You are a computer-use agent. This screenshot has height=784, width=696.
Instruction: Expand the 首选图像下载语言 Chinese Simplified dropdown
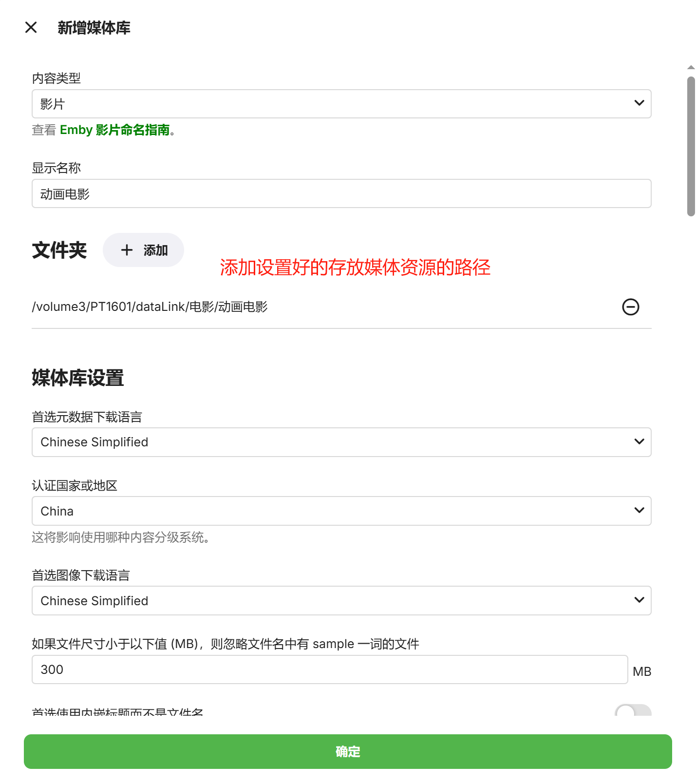click(x=331, y=600)
